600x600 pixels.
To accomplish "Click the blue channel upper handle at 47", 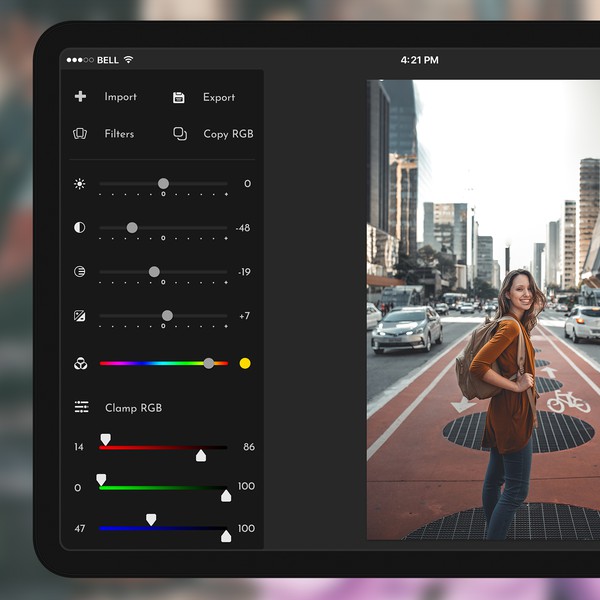I will [151, 520].
